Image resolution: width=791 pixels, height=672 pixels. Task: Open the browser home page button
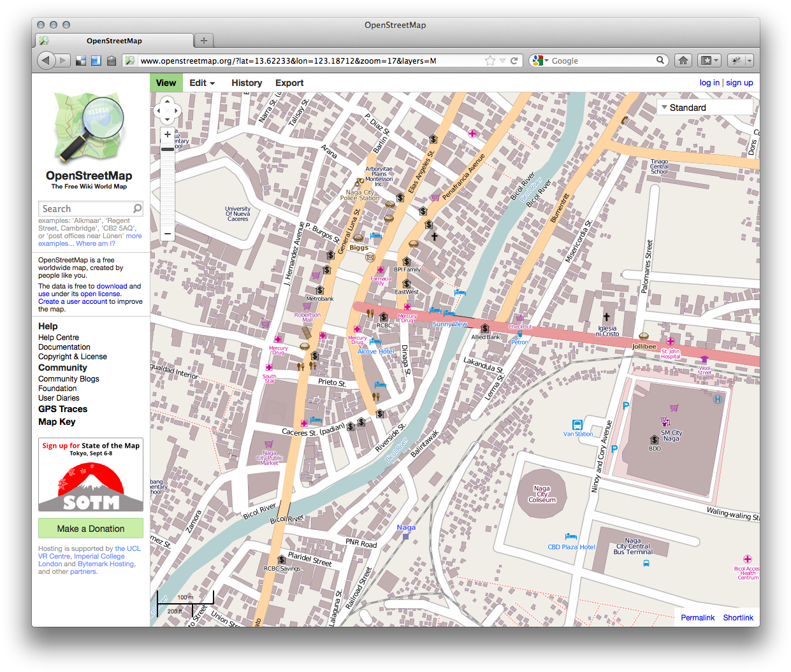(x=683, y=61)
